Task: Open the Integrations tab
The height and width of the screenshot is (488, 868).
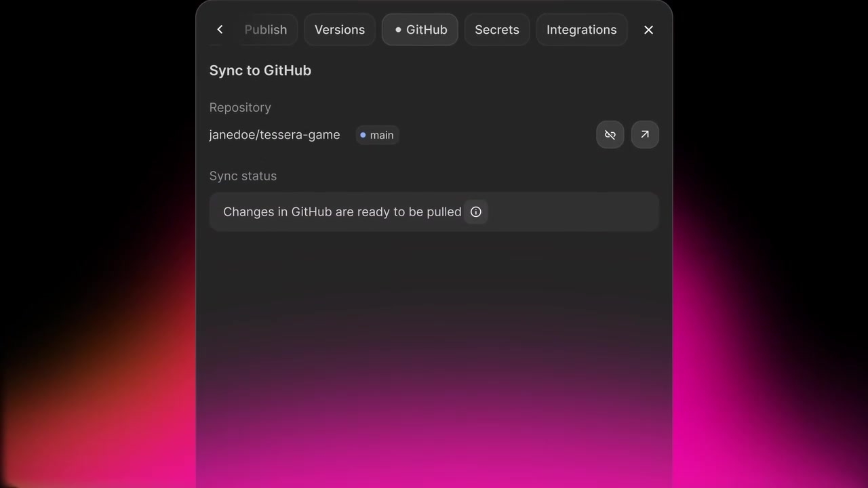Action: coord(582,30)
